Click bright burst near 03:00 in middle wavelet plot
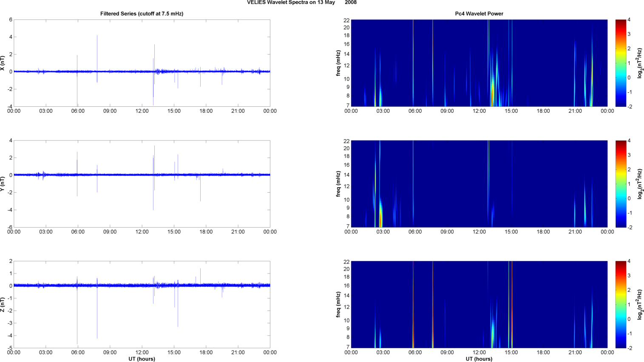The height and width of the screenshot is (362, 644). click(380, 215)
